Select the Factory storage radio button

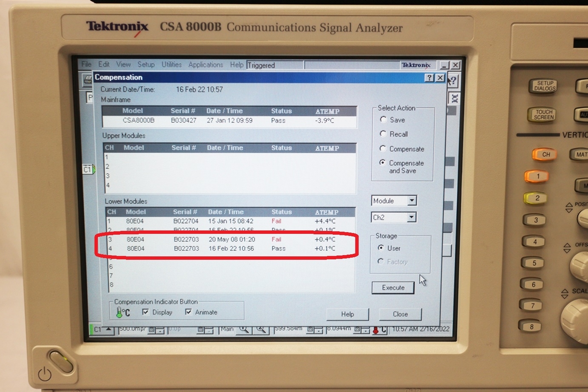click(x=381, y=261)
